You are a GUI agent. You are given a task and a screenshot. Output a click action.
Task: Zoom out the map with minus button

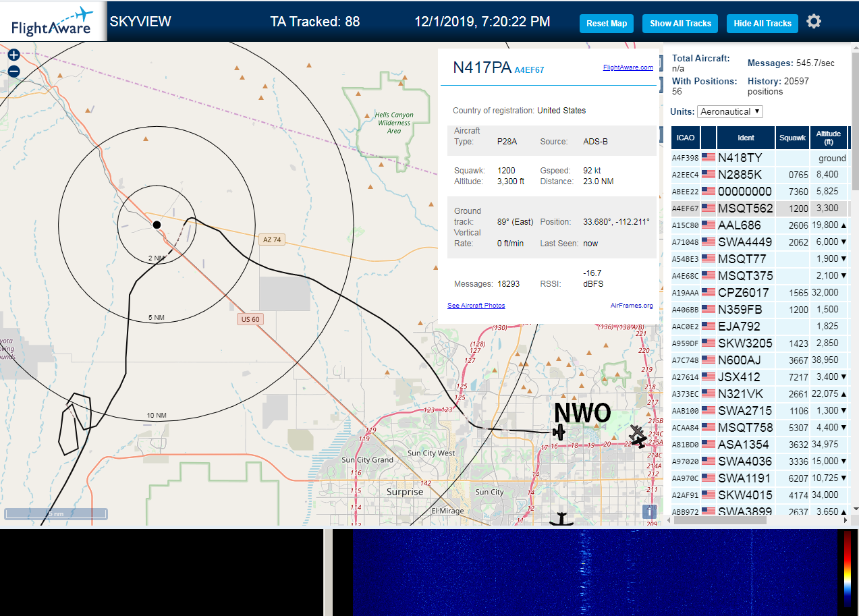pos(13,71)
